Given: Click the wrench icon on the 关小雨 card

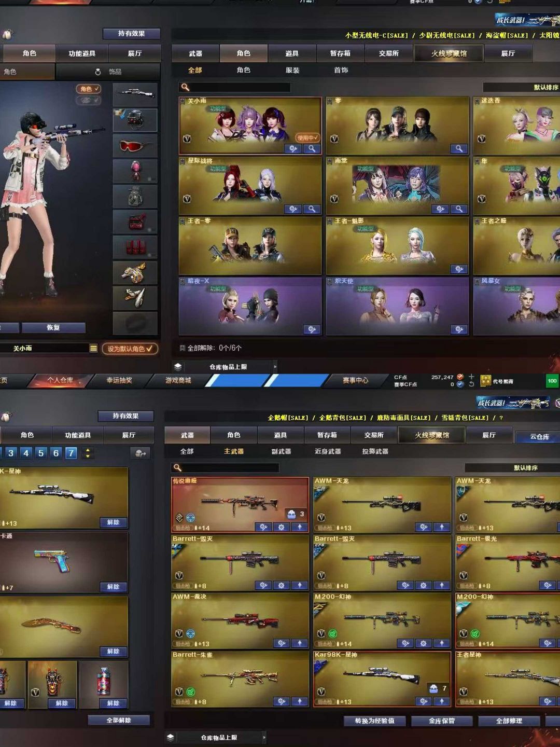Looking at the screenshot, I should (293, 149).
